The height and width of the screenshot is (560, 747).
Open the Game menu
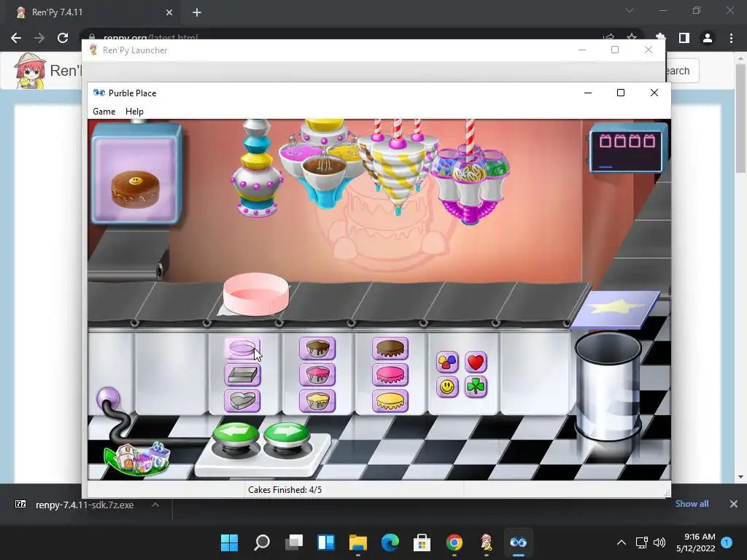coord(104,112)
